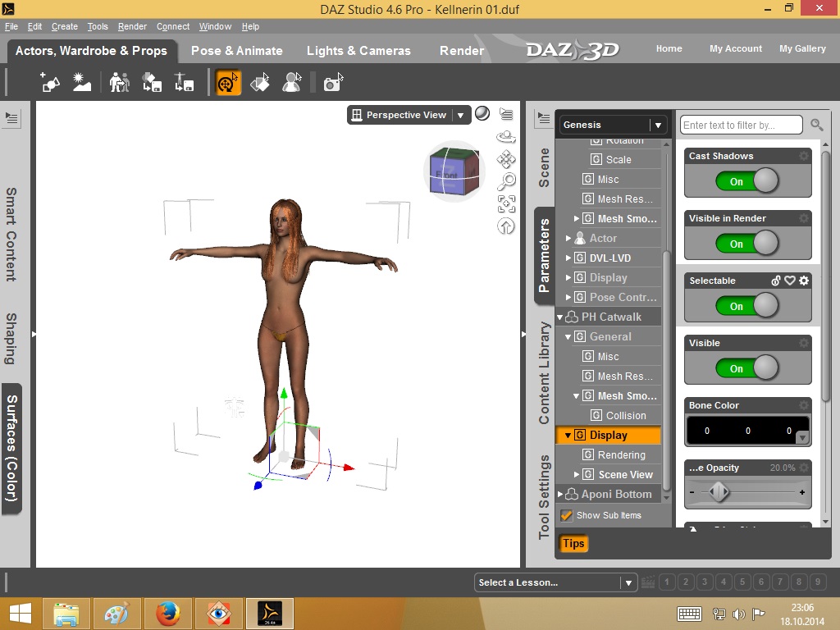This screenshot has height=630, width=840.
Task: Open the Perspective View dropdown arrow
Action: [x=460, y=115]
